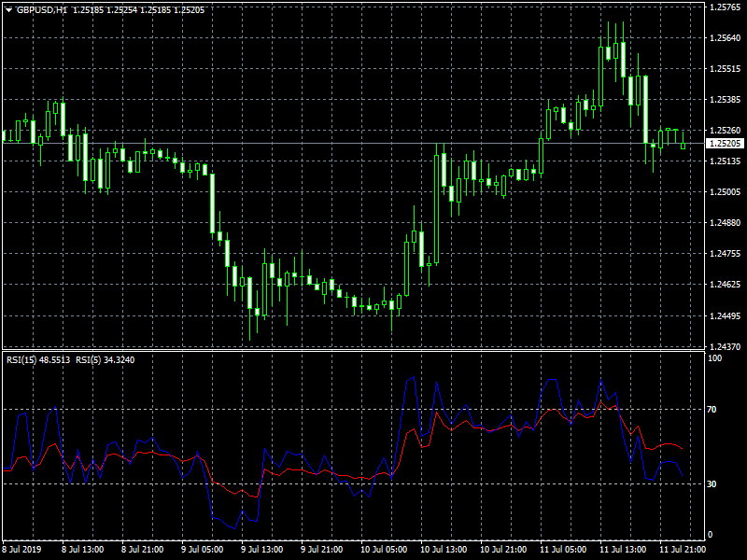
Task: Click the 8 Jul 21:00 time label
Action: pyautogui.click(x=144, y=550)
